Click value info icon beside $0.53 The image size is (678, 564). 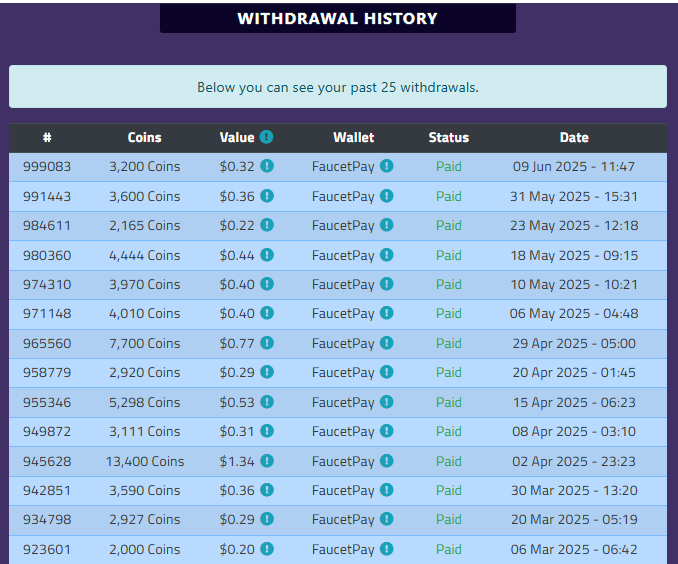click(267, 402)
